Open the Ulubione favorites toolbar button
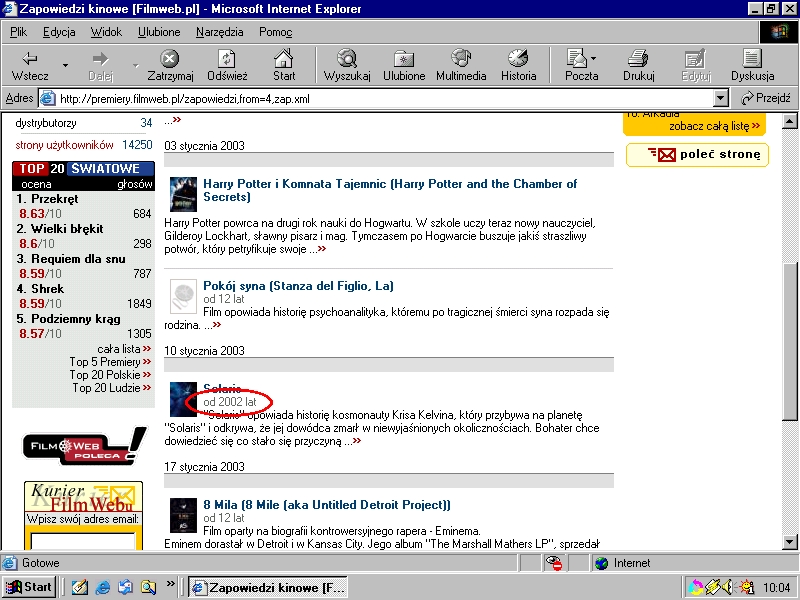Image resolution: width=800 pixels, height=600 pixels. (x=404, y=65)
